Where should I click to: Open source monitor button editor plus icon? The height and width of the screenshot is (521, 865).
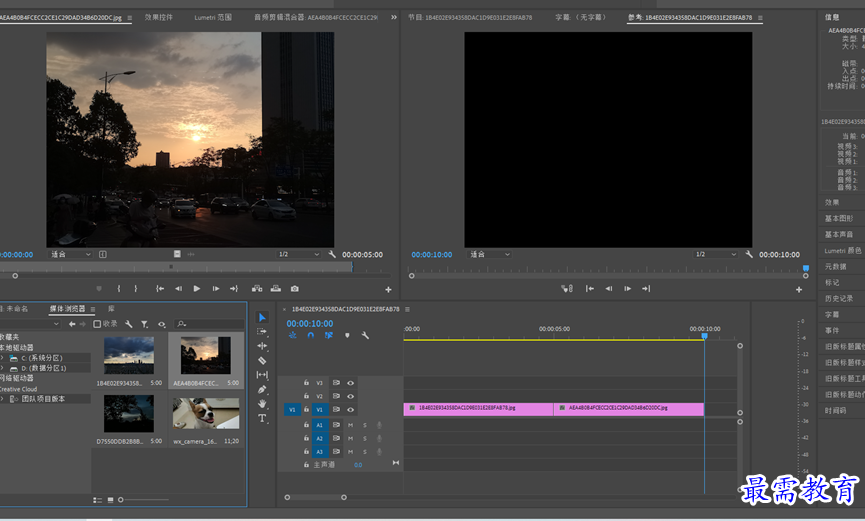[x=388, y=290]
